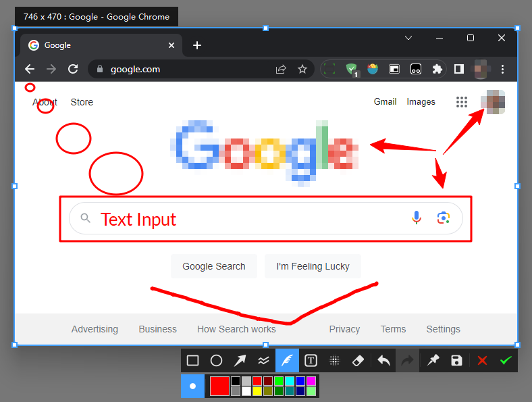The image size is (532, 402).
Task: Open Privacy footer link
Action: pyautogui.click(x=344, y=329)
